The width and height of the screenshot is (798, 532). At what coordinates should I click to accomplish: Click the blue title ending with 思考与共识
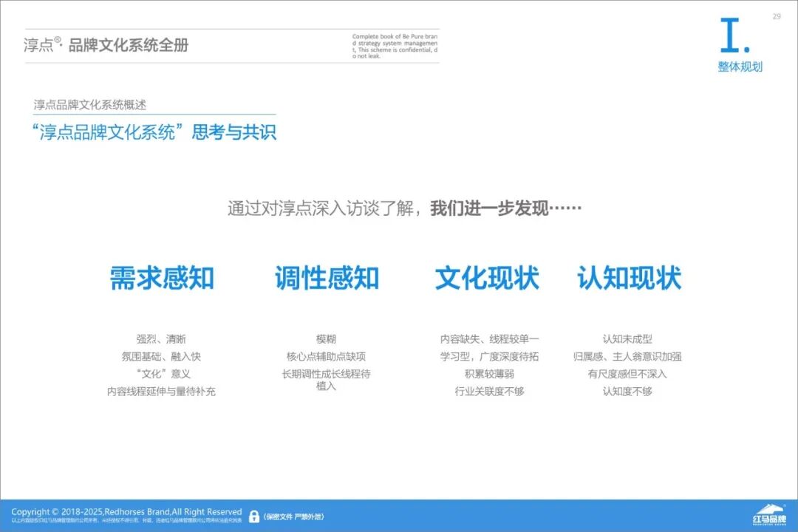pos(154,132)
